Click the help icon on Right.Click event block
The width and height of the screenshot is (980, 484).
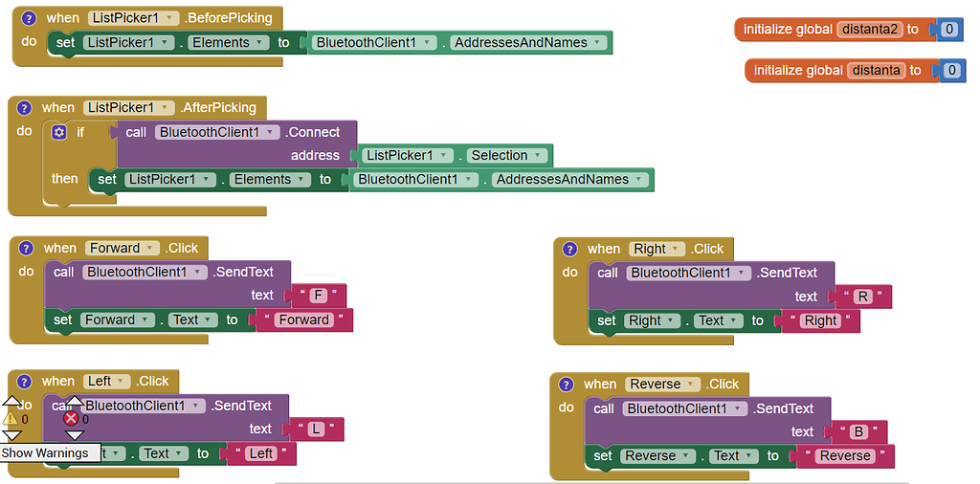(570, 249)
